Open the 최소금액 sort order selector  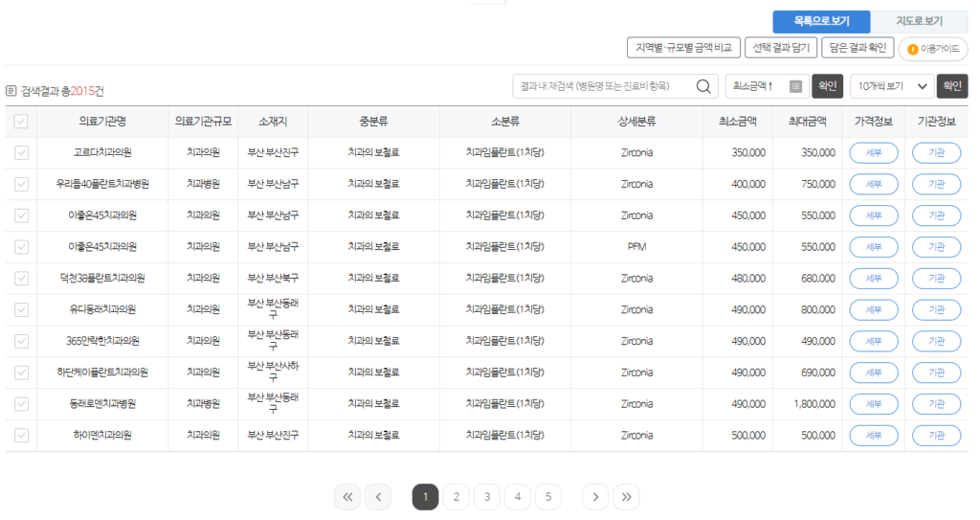click(767, 86)
